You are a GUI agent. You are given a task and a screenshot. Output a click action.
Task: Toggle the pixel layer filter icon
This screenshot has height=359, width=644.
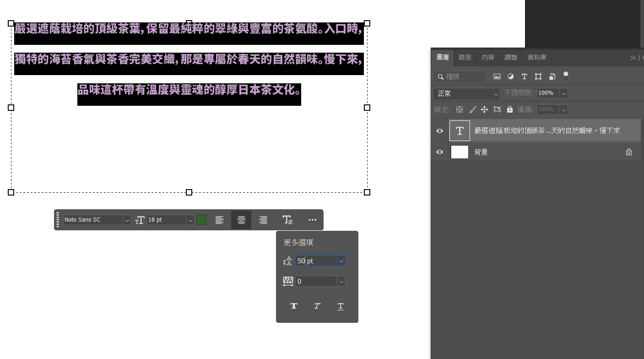point(497,76)
